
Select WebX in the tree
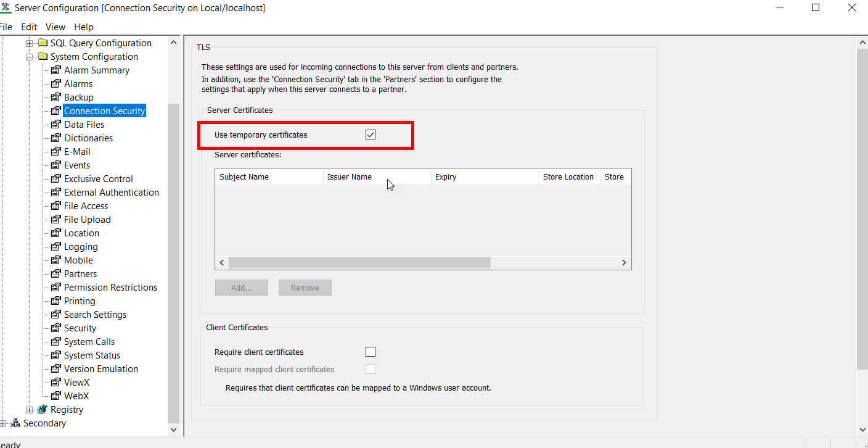[x=76, y=396]
